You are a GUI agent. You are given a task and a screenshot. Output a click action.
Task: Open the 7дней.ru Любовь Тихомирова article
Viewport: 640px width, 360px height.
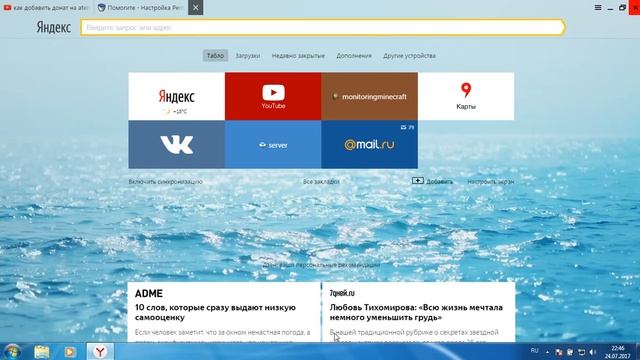click(418, 312)
